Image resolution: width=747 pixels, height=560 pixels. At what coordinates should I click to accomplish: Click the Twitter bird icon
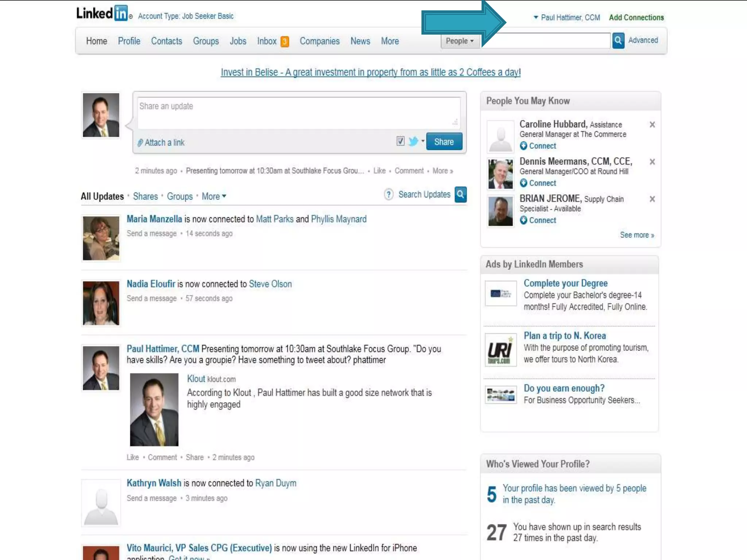pyautogui.click(x=413, y=141)
